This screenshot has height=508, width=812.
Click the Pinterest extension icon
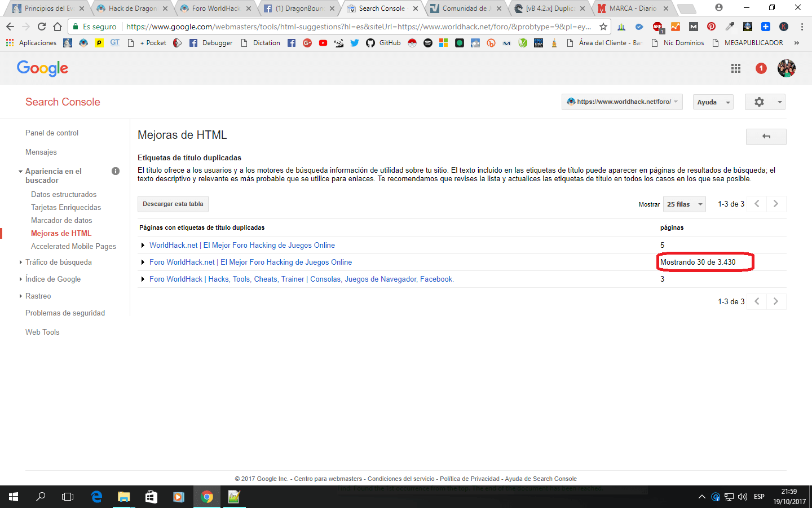point(712,27)
